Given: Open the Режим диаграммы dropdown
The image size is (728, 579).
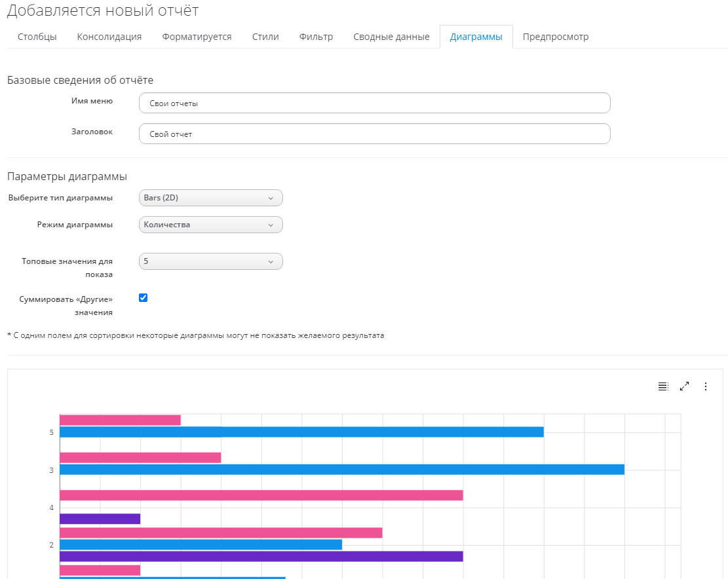Looking at the screenshot, I should [x=210, y=225].
